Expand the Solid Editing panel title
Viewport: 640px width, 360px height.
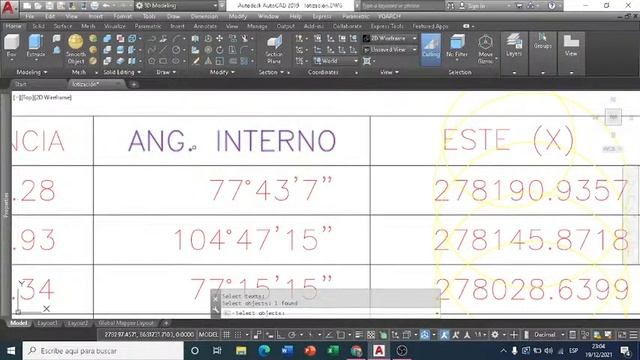pyautogui.click(x=122, y=72)
